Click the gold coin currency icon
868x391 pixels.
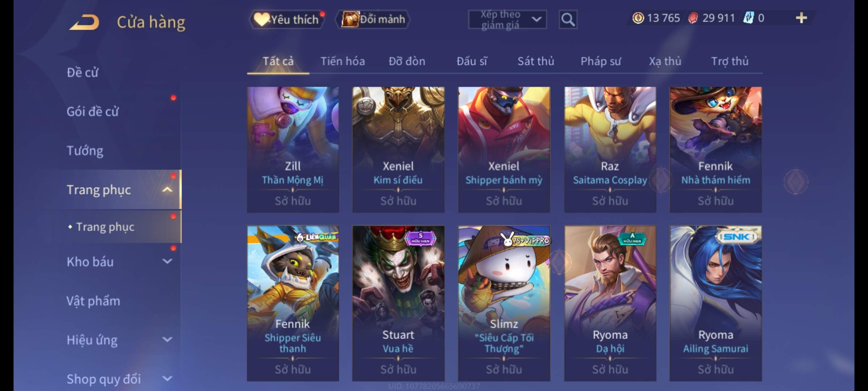(638, 18)
